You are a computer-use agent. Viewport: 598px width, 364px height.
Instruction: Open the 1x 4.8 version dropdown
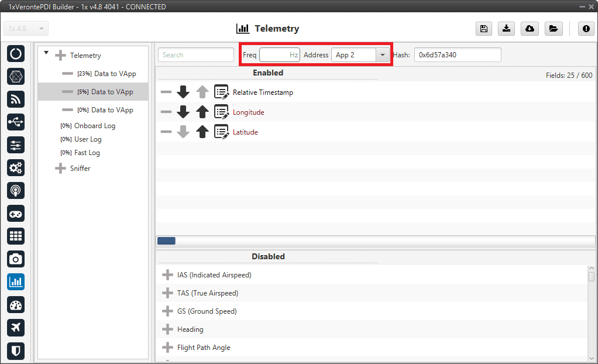[x=26, y=29]
